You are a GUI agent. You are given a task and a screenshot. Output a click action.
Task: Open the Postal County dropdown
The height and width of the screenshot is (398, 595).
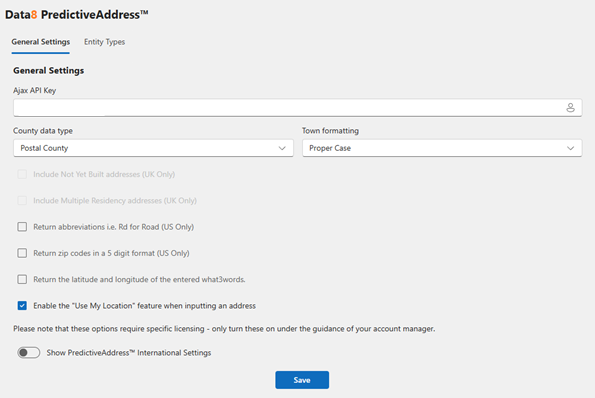coord(153,148)
